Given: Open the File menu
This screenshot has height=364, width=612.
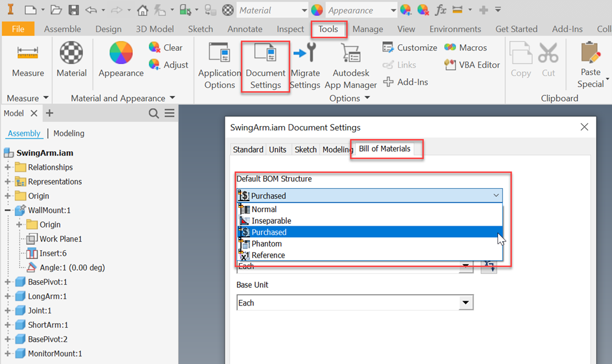Looking at the screenshot, I should tap(18, 29).
